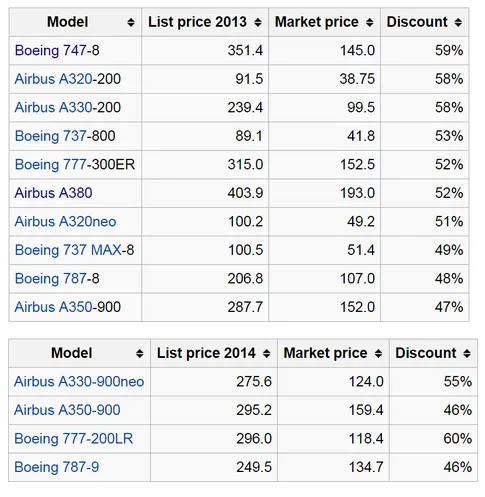Follow the Airbus A330 link
Image resolution: width=485 pixels, height=497 pixels.
click(53, 108)
